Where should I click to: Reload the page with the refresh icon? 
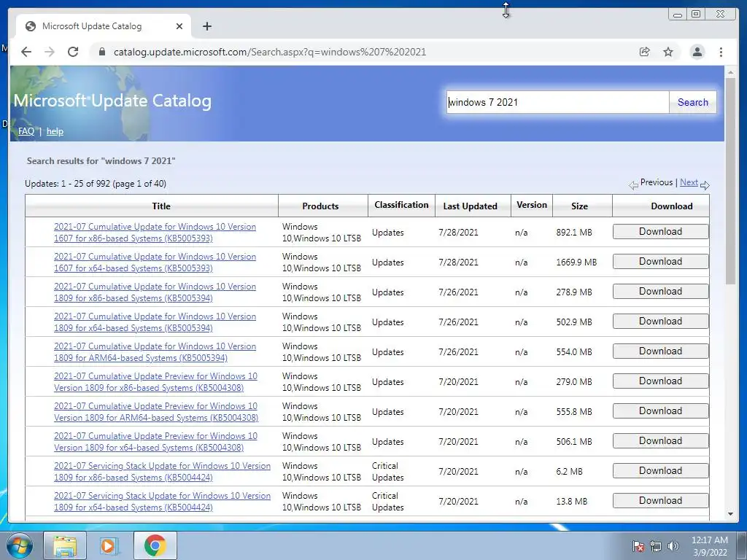(x=73, y=52)
